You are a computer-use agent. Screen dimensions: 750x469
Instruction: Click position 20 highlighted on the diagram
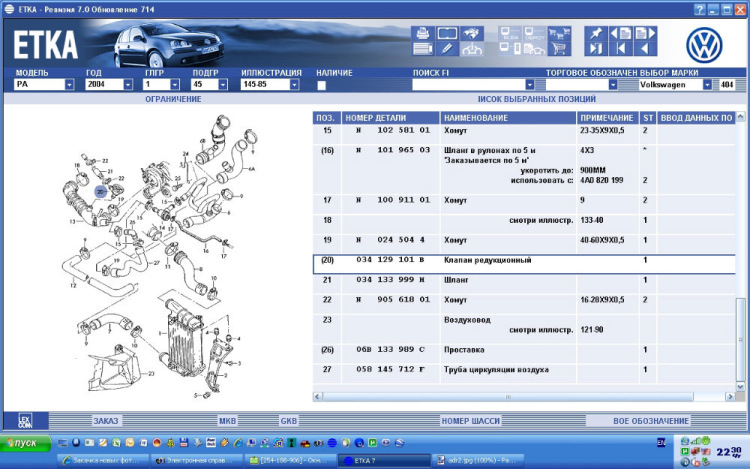point(100,192)
